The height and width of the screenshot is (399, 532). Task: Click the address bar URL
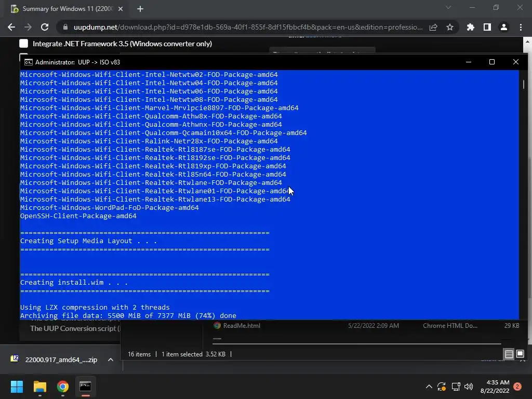tap(248, 27)
